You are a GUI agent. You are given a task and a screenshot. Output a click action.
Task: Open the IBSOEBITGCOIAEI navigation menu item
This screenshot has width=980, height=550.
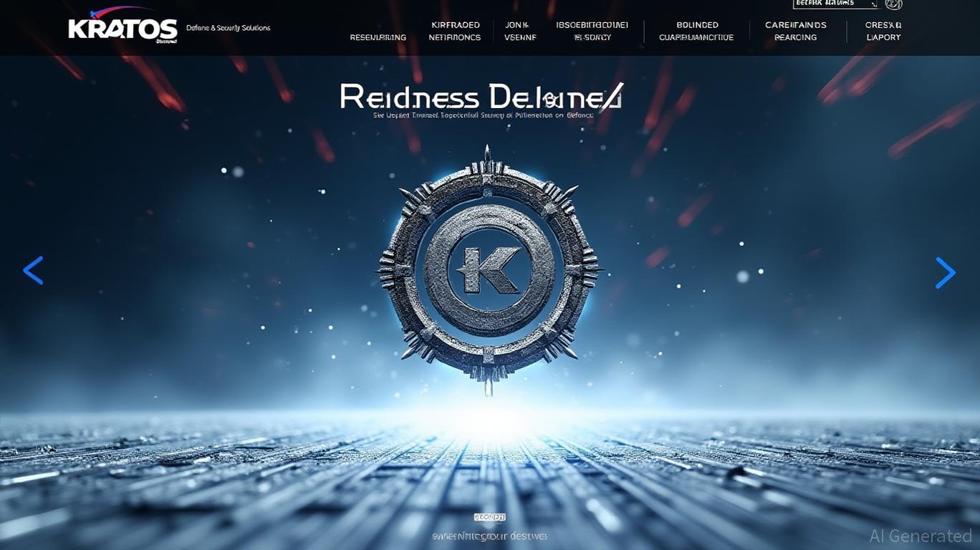pyautogui.click(x=592, y=31)
